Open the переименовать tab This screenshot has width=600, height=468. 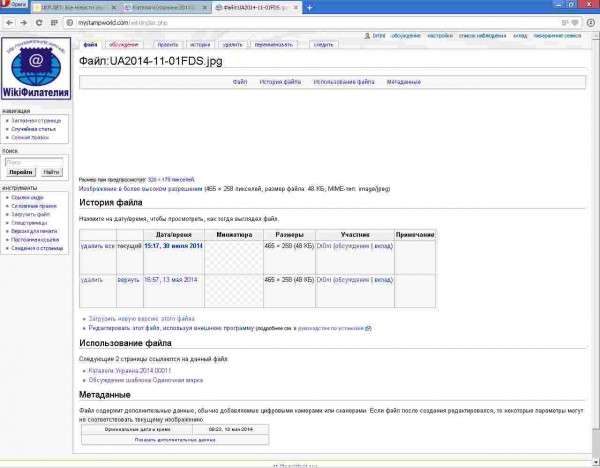pyautogui.click(x=274, y=45)
